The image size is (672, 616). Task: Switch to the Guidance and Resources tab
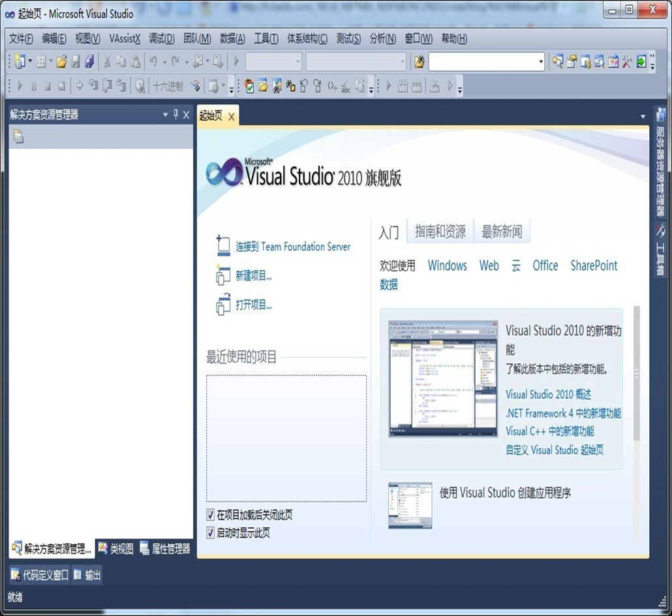point(440,232)
